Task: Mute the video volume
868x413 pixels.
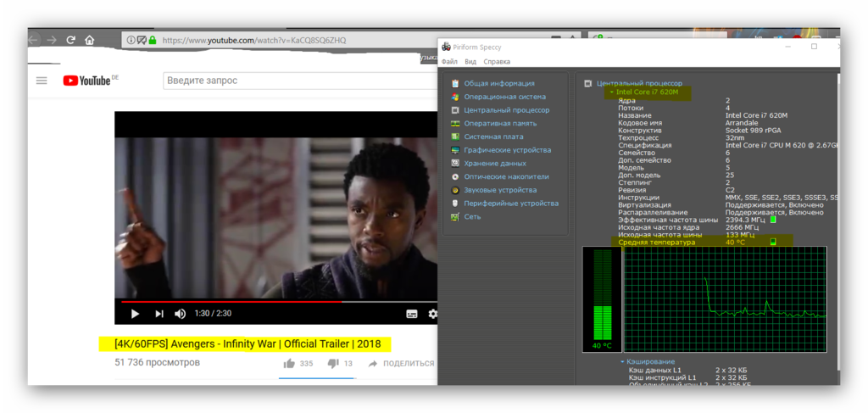Action: click(x=180, y=313)
